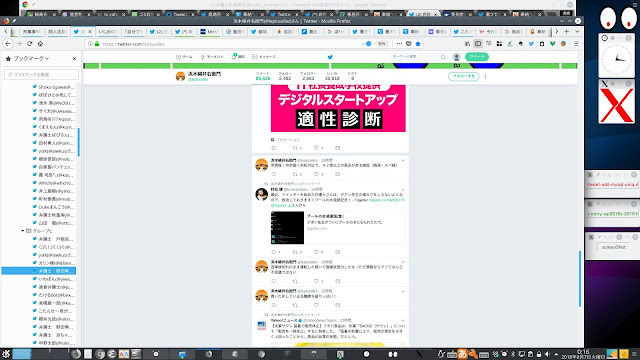The image size is (640, 360).
Task: Switch to the NHK tab in Firefox
Action: click(209, 31)
